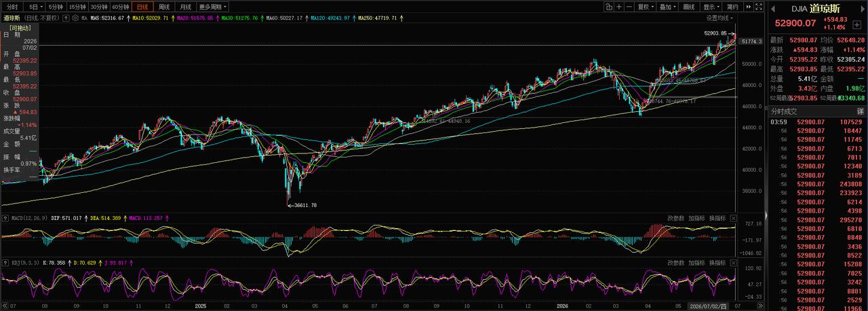Select the 日线 daily chart tab
The width and height of the screenshot is (868, 311).
(143, 7)
